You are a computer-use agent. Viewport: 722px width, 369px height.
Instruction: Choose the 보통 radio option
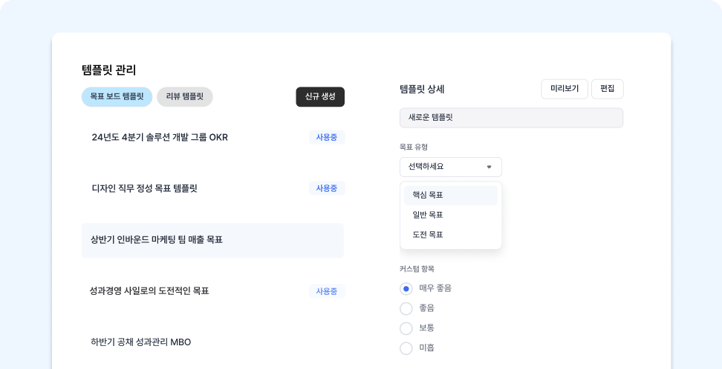406,328
